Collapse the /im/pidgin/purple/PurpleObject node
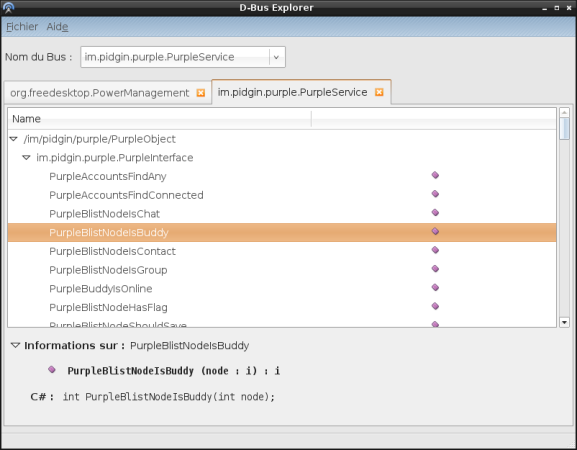 [x=14, y=139]
